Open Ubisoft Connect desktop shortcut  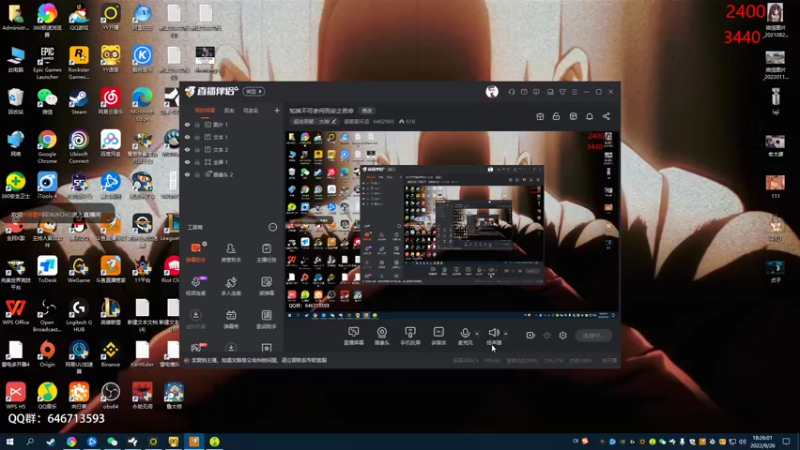point(79,146)
